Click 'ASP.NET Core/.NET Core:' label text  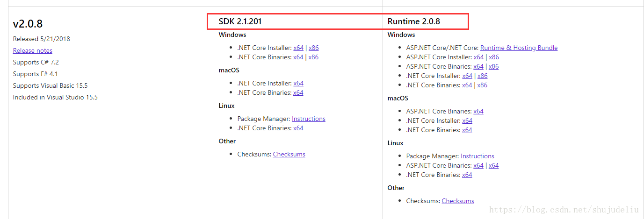(x=442, y=48)
